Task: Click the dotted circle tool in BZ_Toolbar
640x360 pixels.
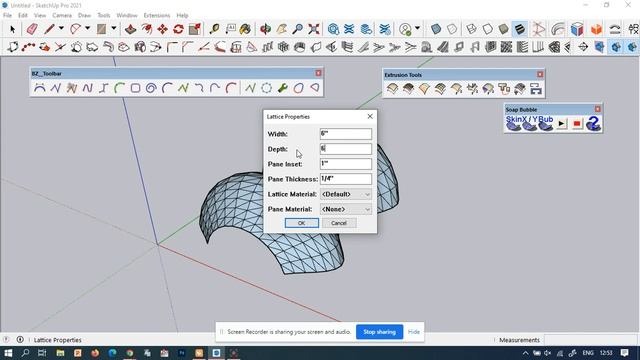Action: 267,88
